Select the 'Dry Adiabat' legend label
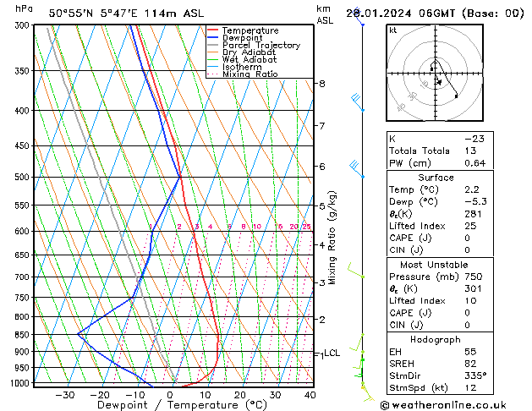 tap(249, 52)
